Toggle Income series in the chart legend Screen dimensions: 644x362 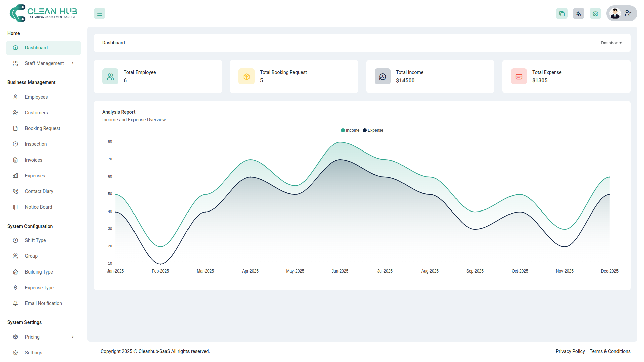(x=350, y=130)
